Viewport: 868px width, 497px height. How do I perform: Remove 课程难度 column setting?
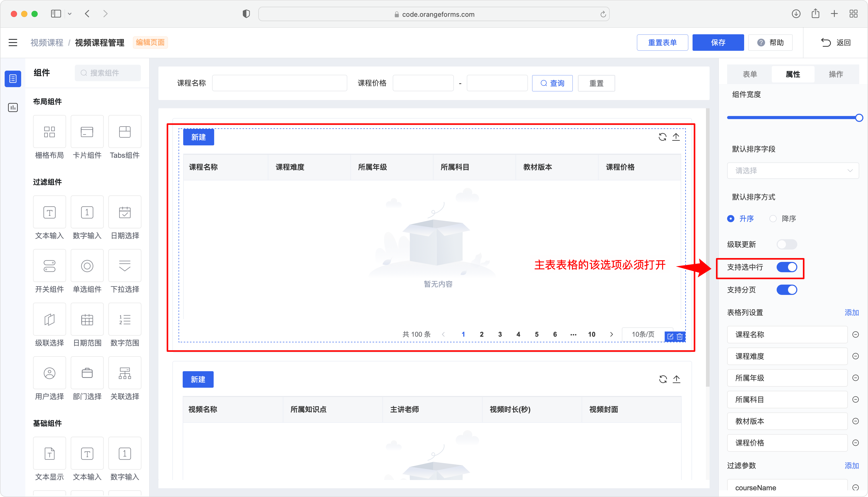tap(855, 356)
